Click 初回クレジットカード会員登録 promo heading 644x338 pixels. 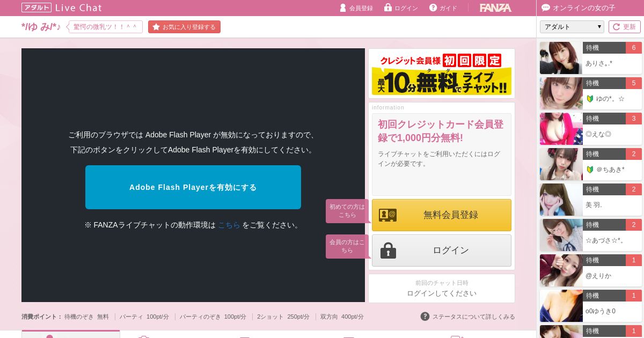coord(441,131)
